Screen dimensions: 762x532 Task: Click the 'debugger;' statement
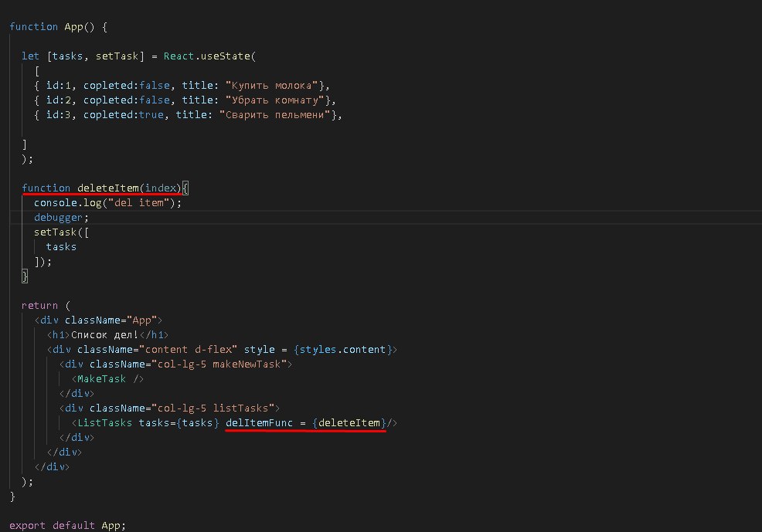tap(61, 218)
